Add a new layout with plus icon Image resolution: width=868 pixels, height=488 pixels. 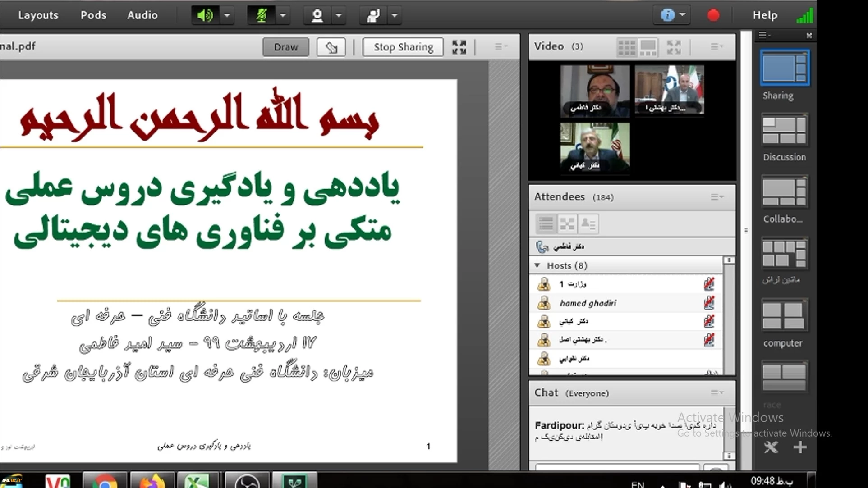(800, 447)
